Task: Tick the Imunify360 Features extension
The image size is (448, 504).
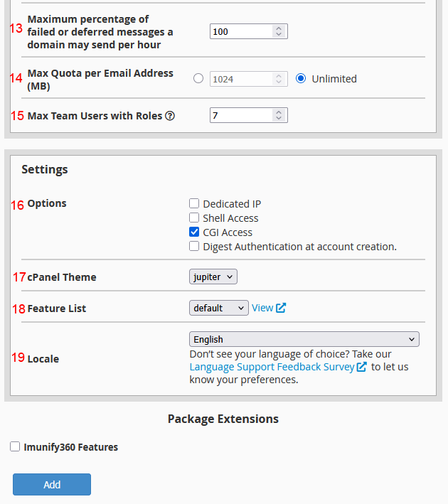Action: [x=15, y=447]
